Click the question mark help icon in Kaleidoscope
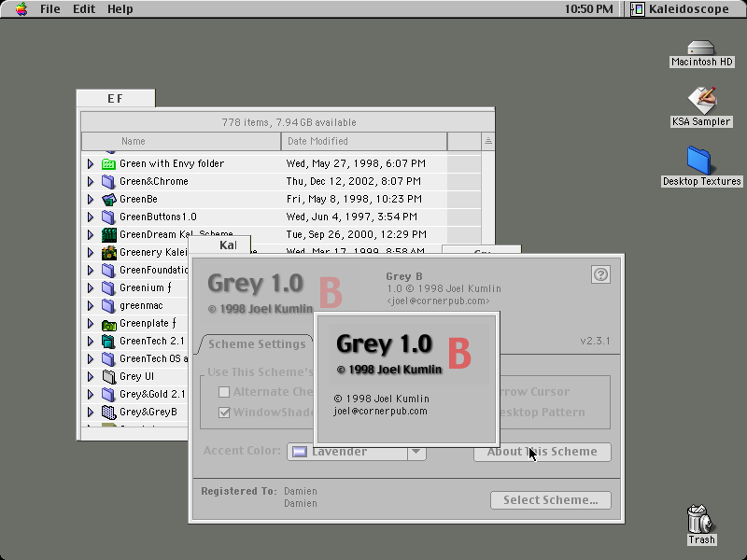This screenshot has width=747, height=560. coord(600,274)
